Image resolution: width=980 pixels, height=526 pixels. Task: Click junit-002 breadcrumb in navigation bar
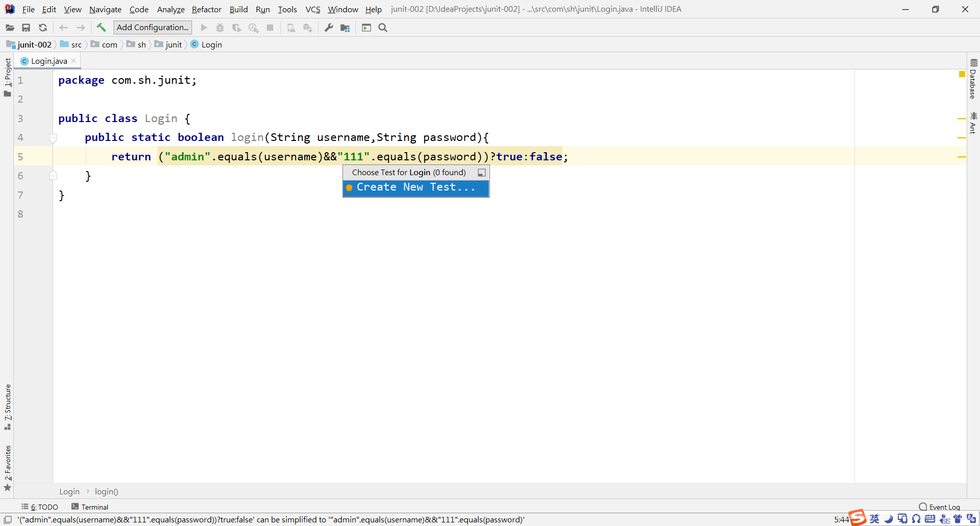(29, 44)
